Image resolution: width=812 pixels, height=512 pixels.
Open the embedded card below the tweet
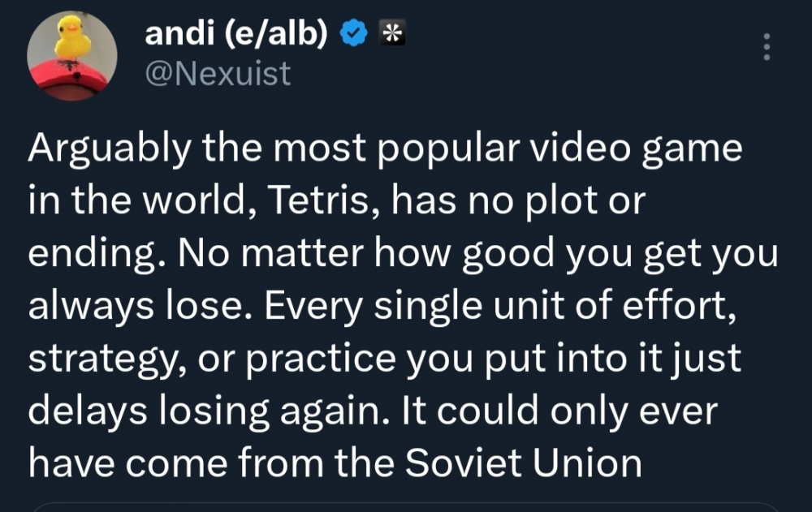pyautogui.click(x=406, y=506)
